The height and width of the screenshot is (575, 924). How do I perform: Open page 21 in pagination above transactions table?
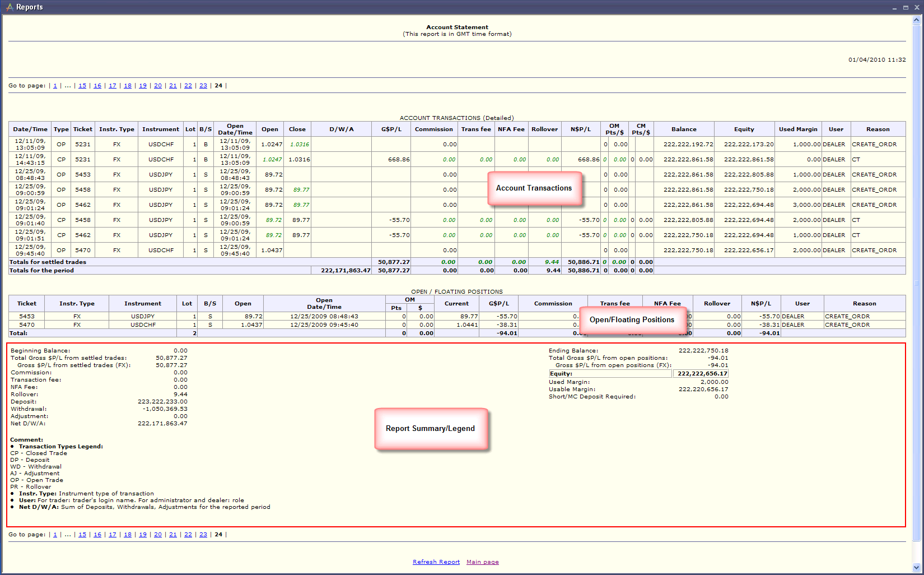click(173, 86)
